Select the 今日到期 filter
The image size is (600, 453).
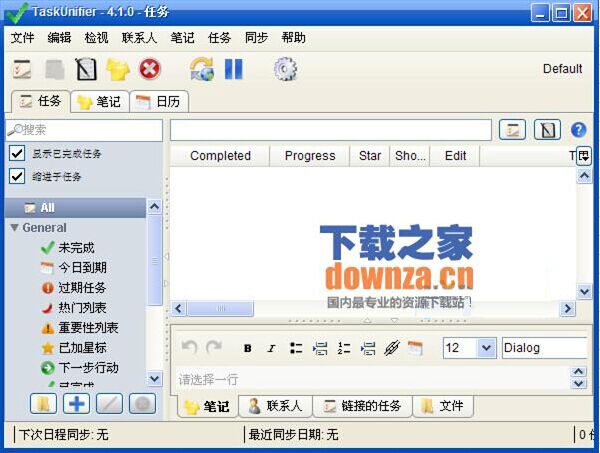coord(74,267)
